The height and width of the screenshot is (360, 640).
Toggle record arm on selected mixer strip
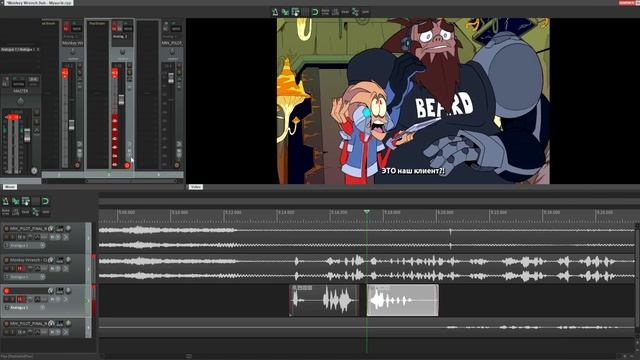click(115, 27)
